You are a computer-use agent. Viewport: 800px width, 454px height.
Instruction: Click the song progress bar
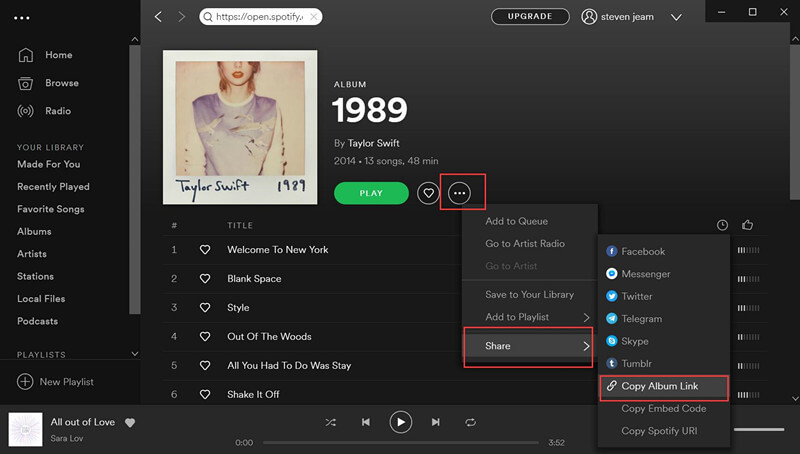[x=401, y=443]
